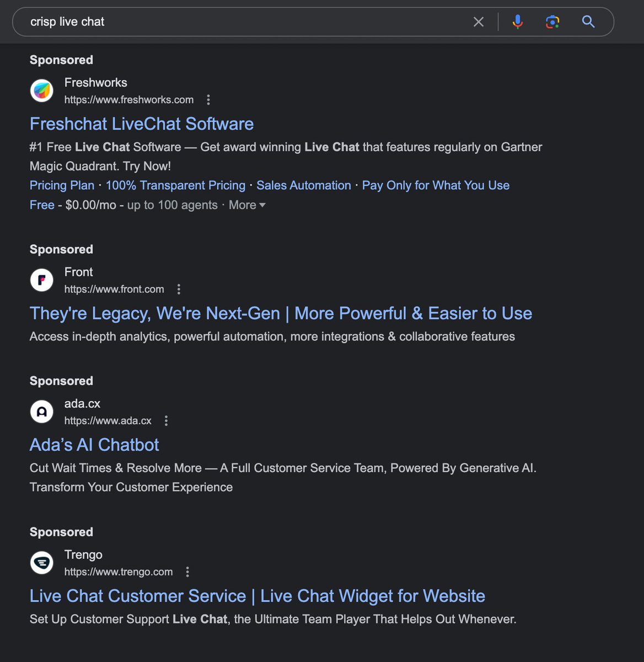
Task: Click the https://www.front.com URL text
Action: pos(114,289)
